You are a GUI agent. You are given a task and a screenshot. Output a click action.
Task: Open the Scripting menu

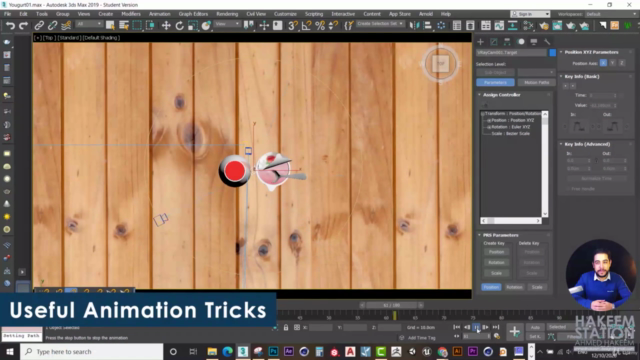[314, 14]
